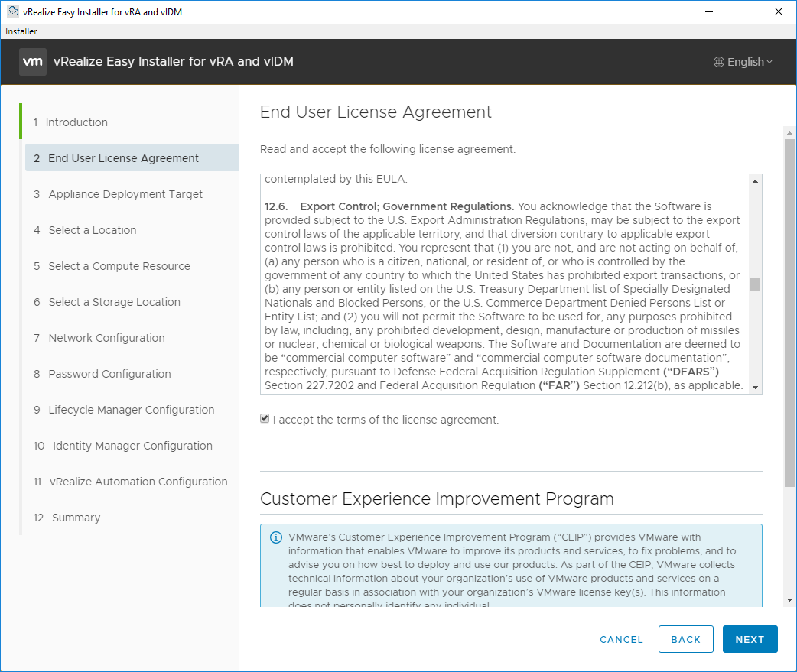Click "I accept the terms" label text
Viewport: 797px width, 672px height.
coord(385,420)
